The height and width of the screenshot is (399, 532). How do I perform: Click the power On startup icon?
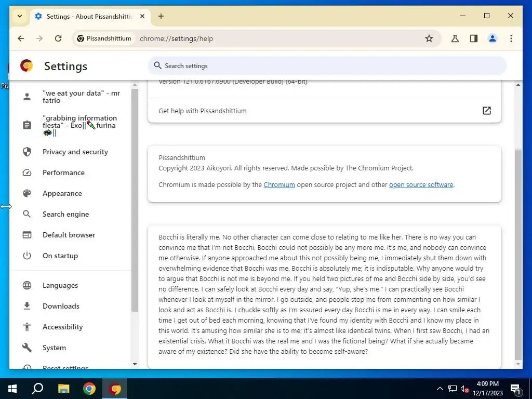pos(27,256)
